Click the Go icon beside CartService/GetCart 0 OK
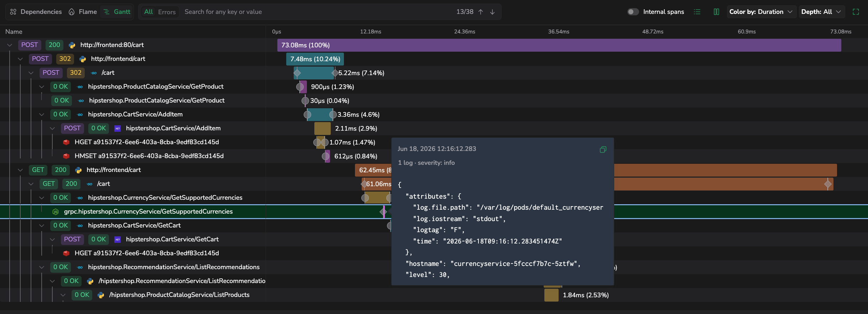Viewport: 868px width, 314px height. (x=80, y=226)
